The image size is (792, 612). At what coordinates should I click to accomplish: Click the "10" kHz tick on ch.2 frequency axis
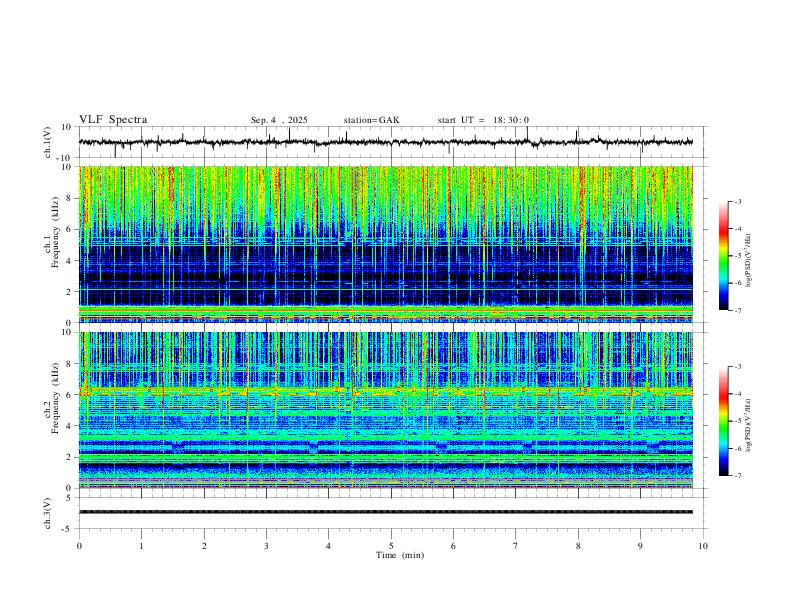coord(67,332)
